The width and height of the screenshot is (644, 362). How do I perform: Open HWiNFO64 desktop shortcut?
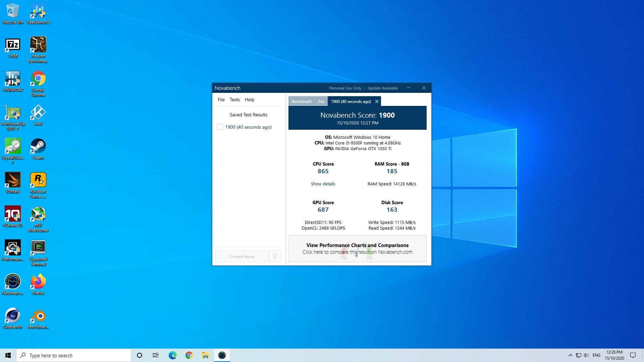click(x=13, y=81)
